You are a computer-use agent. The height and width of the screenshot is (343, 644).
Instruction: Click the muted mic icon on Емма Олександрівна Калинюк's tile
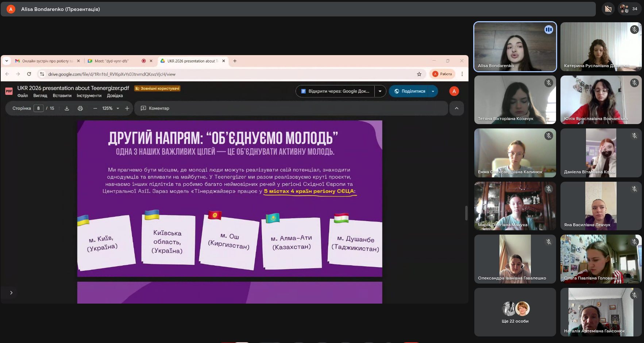[x=549, y=136]
